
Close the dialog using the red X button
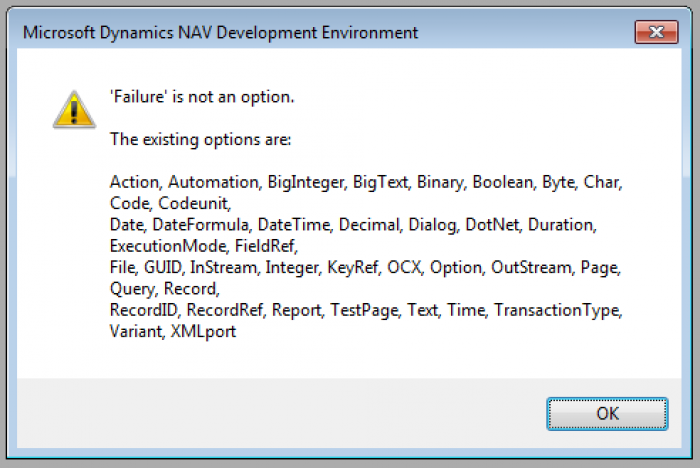click(x=656, y=32)
